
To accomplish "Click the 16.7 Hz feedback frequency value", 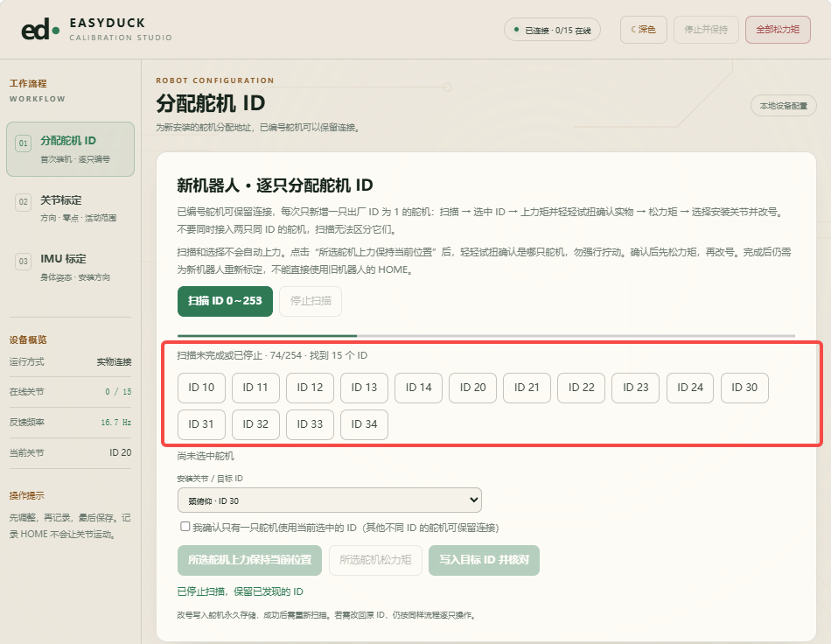I will click(116, 423).
